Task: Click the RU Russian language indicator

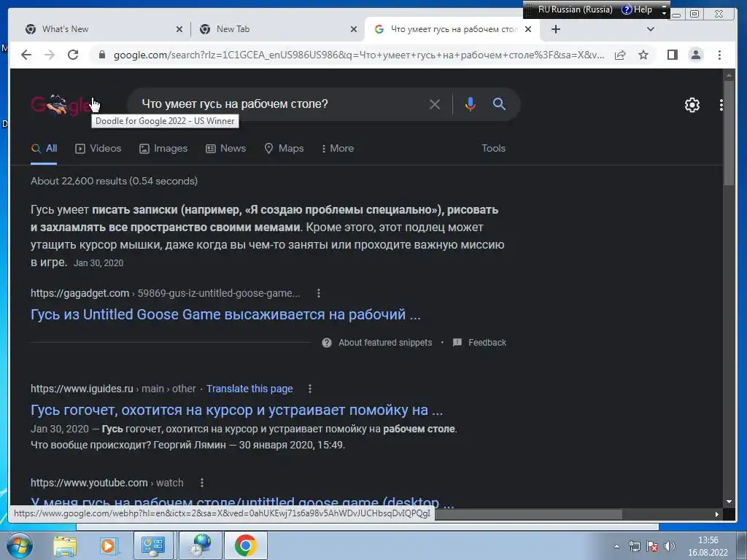Action: click(x=575, y=9)
